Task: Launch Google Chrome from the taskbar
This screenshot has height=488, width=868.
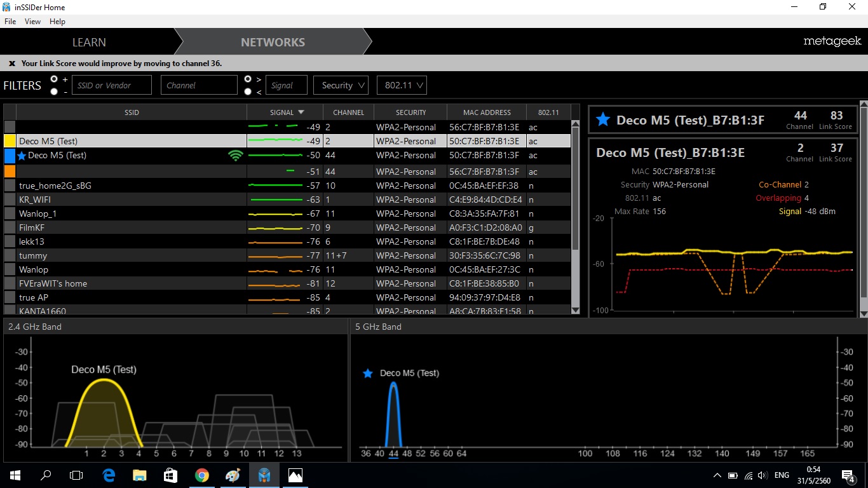Action: pos(202,475)
